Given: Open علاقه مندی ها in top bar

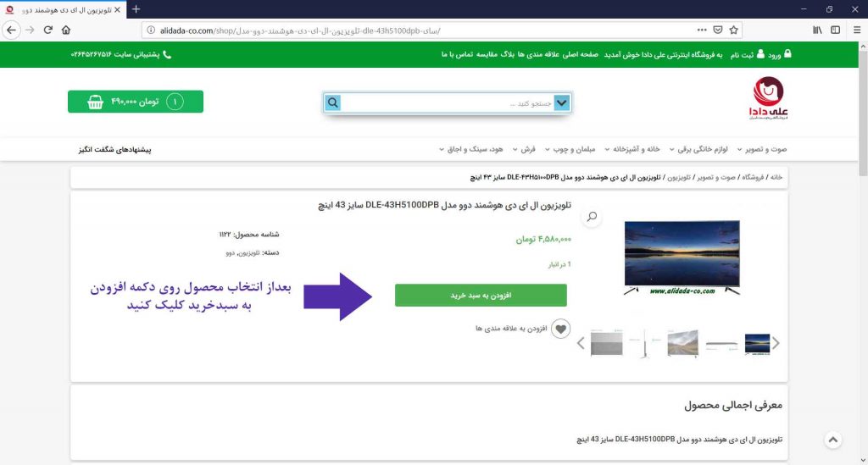Looking at the screenshot, I should 538,54.
